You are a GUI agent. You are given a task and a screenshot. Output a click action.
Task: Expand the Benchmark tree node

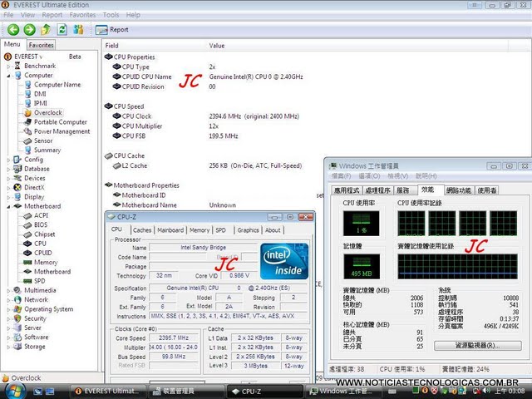click(9, 66)
